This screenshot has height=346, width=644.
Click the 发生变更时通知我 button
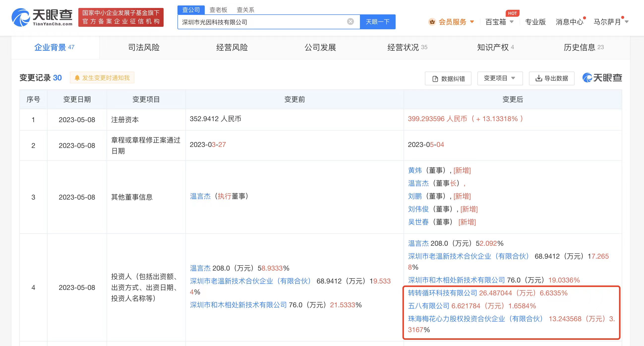102,78
